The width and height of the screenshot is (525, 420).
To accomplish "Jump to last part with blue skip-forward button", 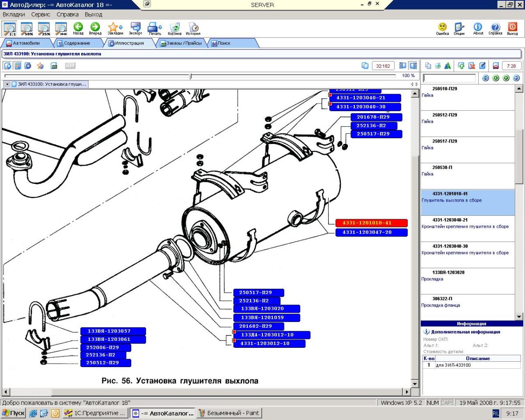I will tap(516, 78).
